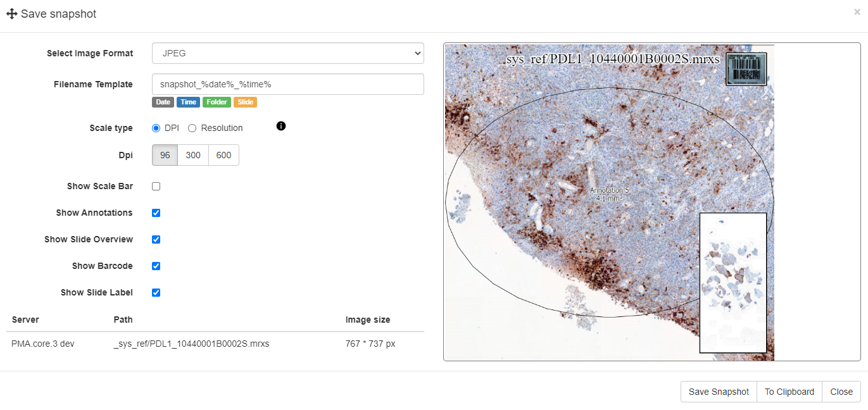Insert the Folder tag into the filename
868x410 pixels.
coord(217,102)
